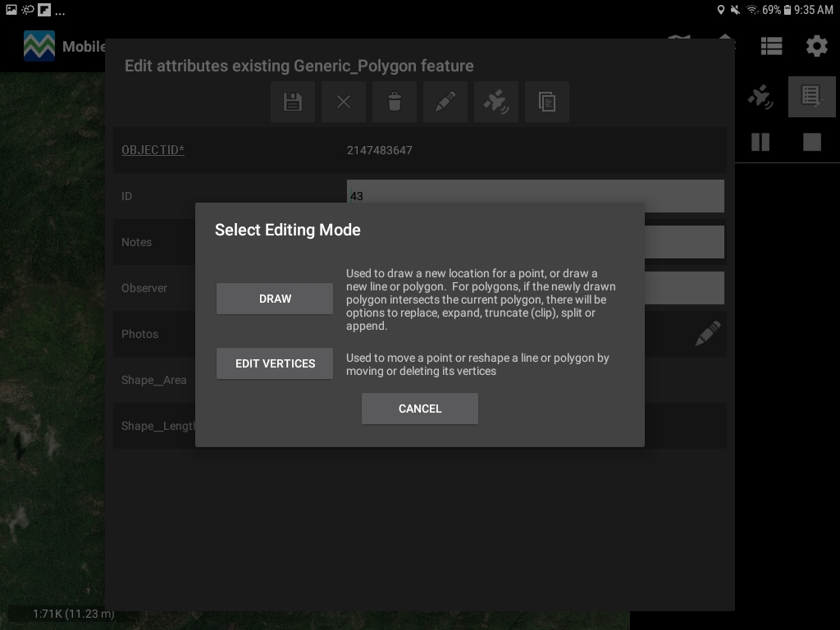Tap the GPS satellite icon in the form toolbar
840x630 pixels.
496,102
